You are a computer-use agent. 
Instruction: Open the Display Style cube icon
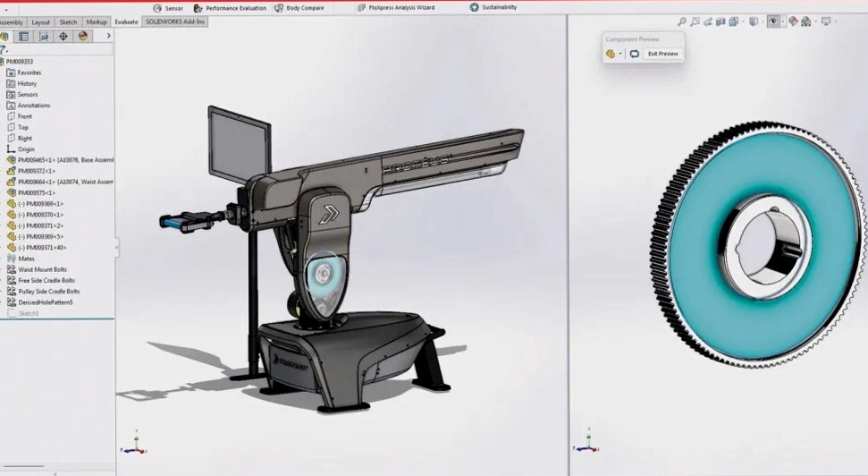pos(753,21)
